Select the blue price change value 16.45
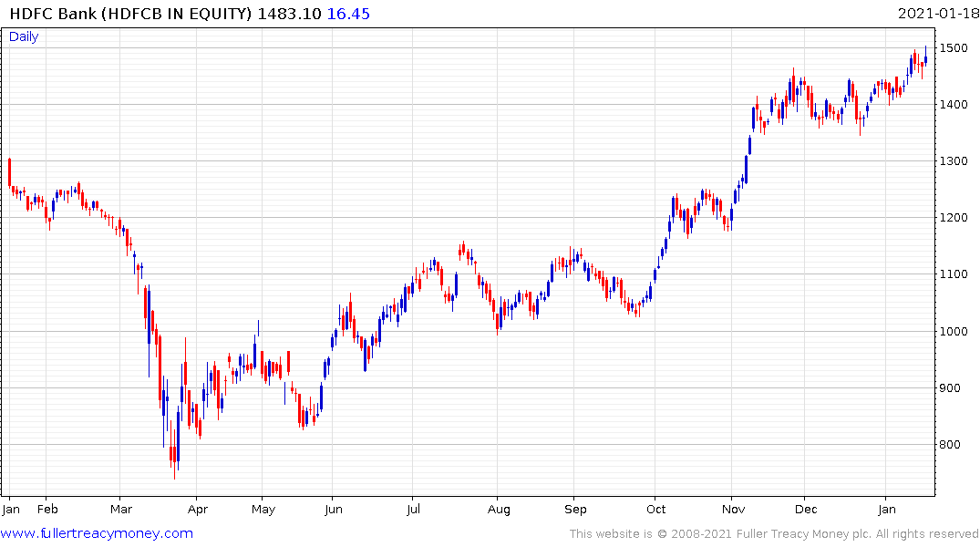980x547 pixels. [348, 14]
